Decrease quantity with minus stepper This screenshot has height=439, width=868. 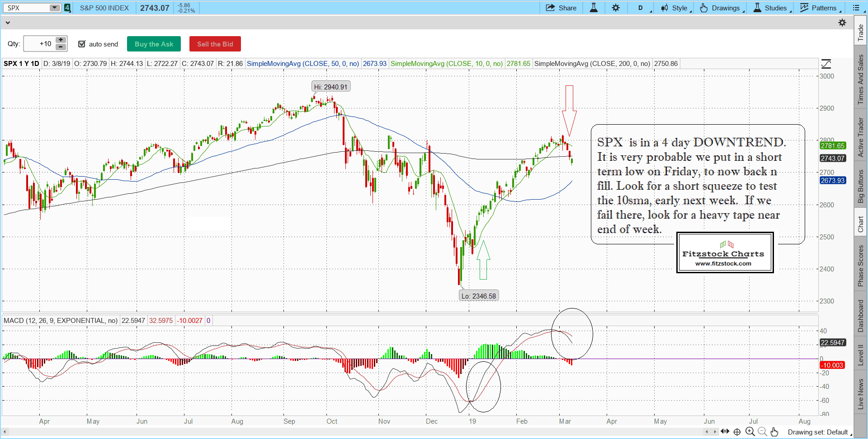pyautogui.click(x=61, y=47)
